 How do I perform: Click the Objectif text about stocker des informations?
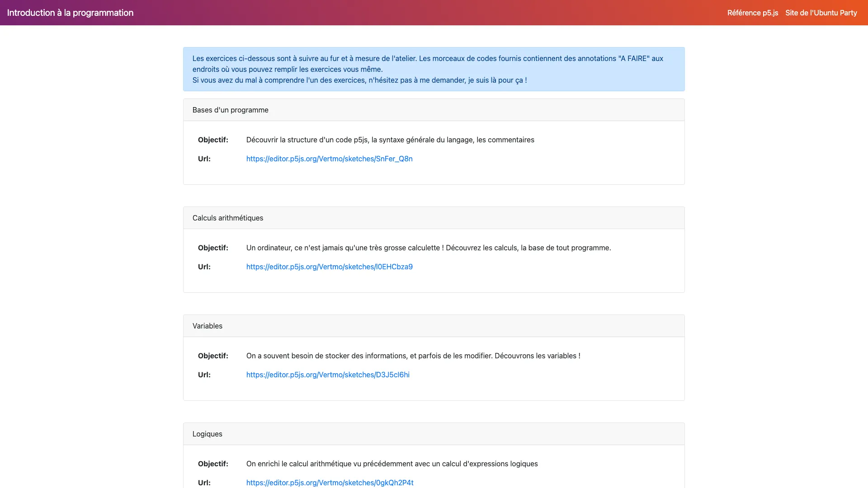[413, 356]
